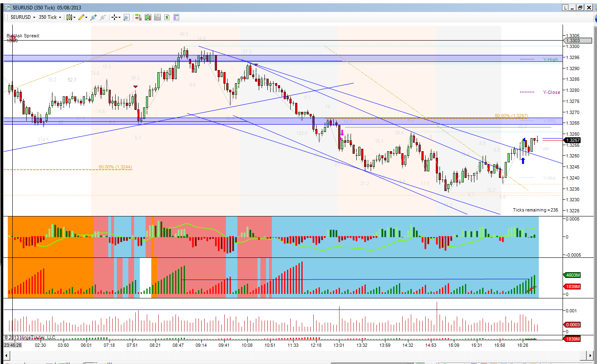Viewport: 597px width, 364px height.
Task: Click the zoom out magnifier icon
Action: coord(103,17)
